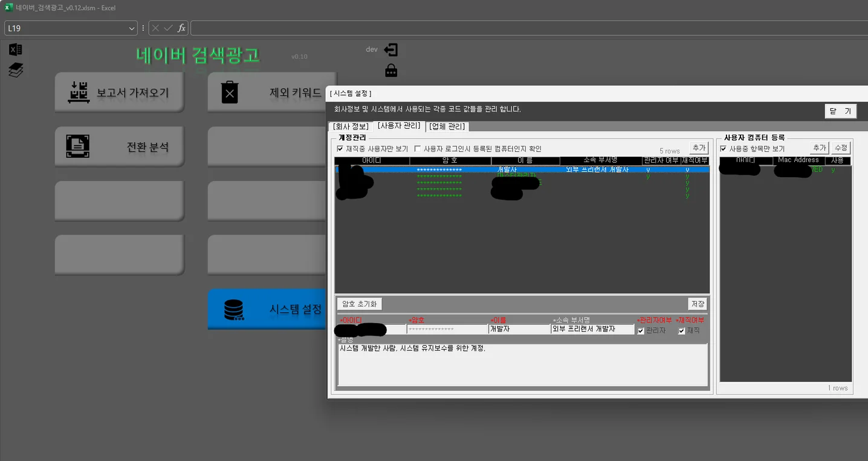Image resolution: width=868 pixels, height=461 pixels.
Task: Click 수정 button in 사용자 컴퓨터 등록 panel
Action: 841,148
